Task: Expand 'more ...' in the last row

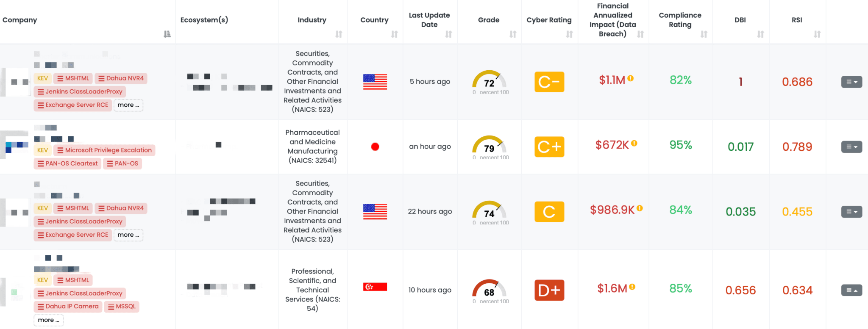Action: [x=48, y=320]
